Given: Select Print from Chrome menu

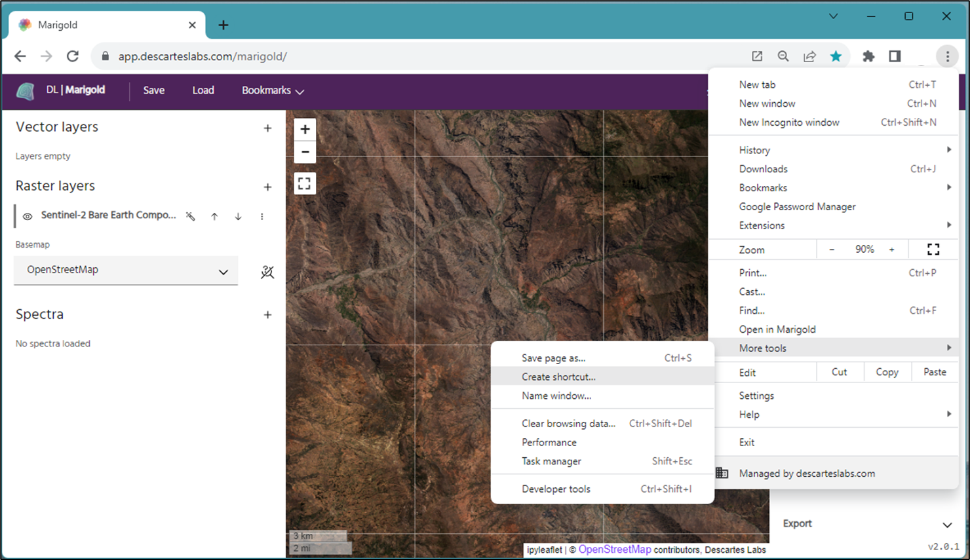Looking at the screenshot, I should click(x=834, y=273).
